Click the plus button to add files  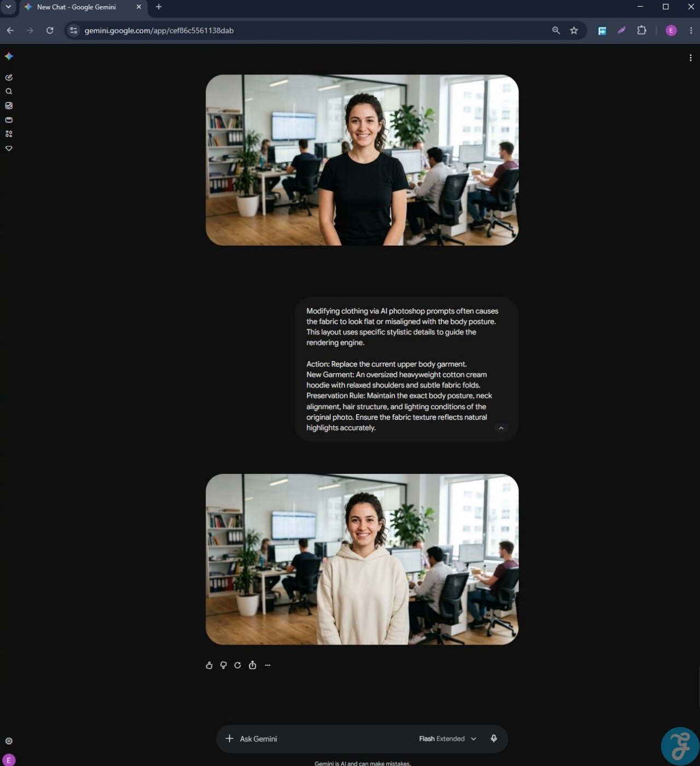(x=229, y=739)
